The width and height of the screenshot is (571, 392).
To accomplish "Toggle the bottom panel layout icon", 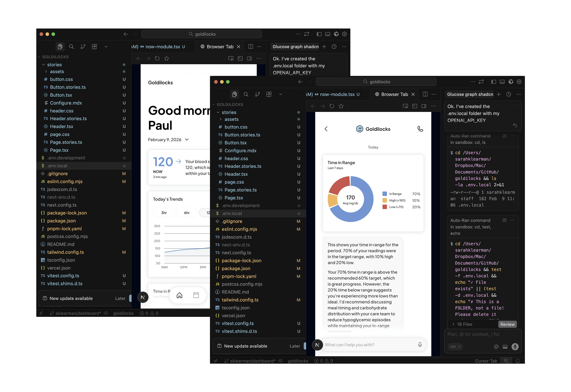I will click(x=502, y=82).
